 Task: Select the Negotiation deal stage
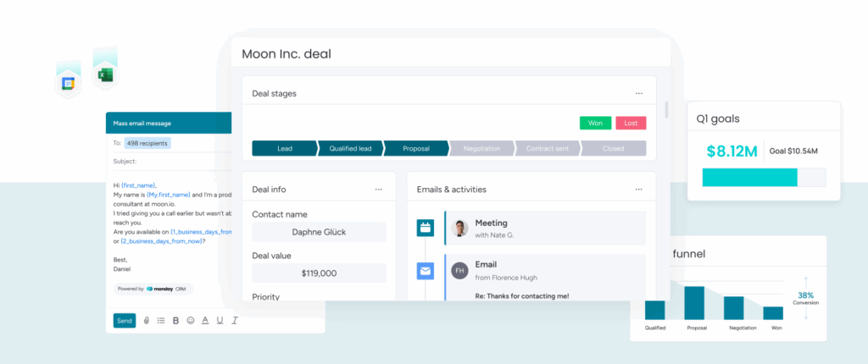(x=483, y=149)
